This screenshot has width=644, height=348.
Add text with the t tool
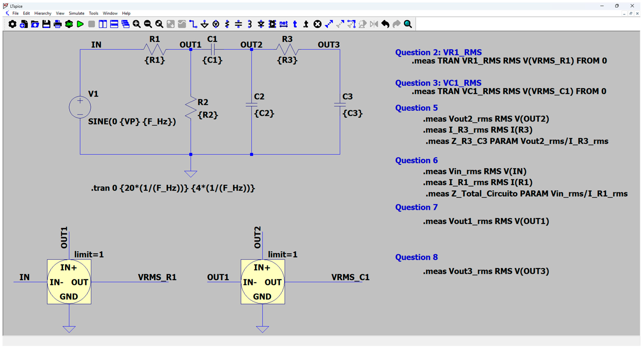click(x=295, y=24)
